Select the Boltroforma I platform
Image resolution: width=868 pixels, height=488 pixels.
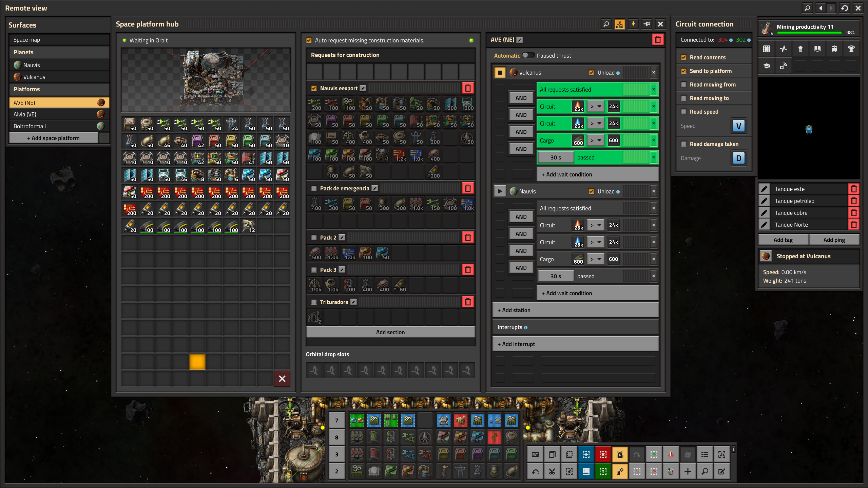pos(59,126)
